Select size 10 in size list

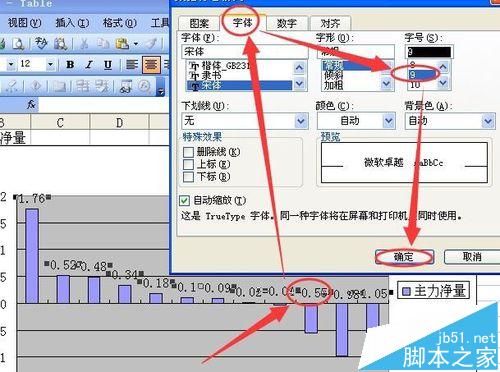click(x=422, y=85)
